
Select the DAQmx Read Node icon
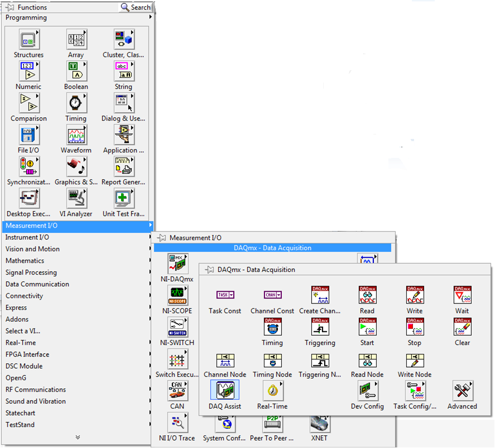click(x=367, y=360)
